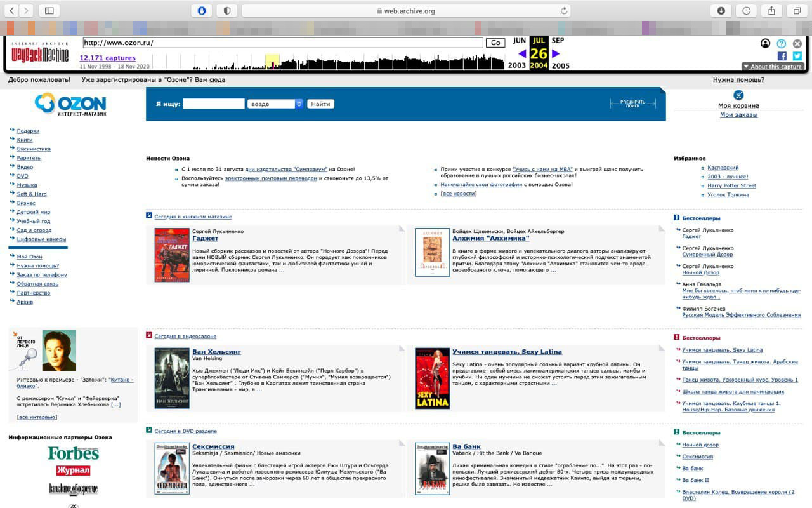812x508 pixels.
Task: Reload page with the refresh icon
Action: (563, 10)
